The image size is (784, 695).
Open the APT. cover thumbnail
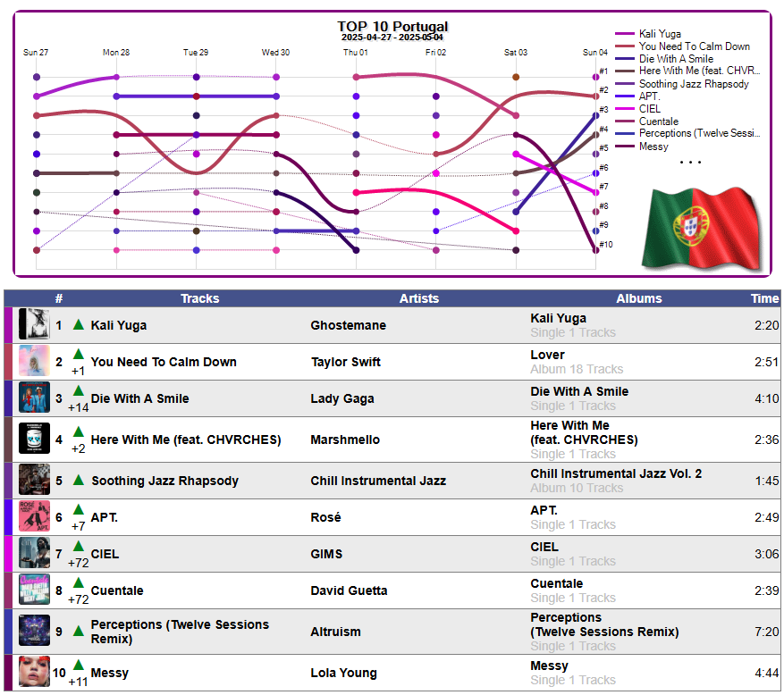[x=34, y=516]
